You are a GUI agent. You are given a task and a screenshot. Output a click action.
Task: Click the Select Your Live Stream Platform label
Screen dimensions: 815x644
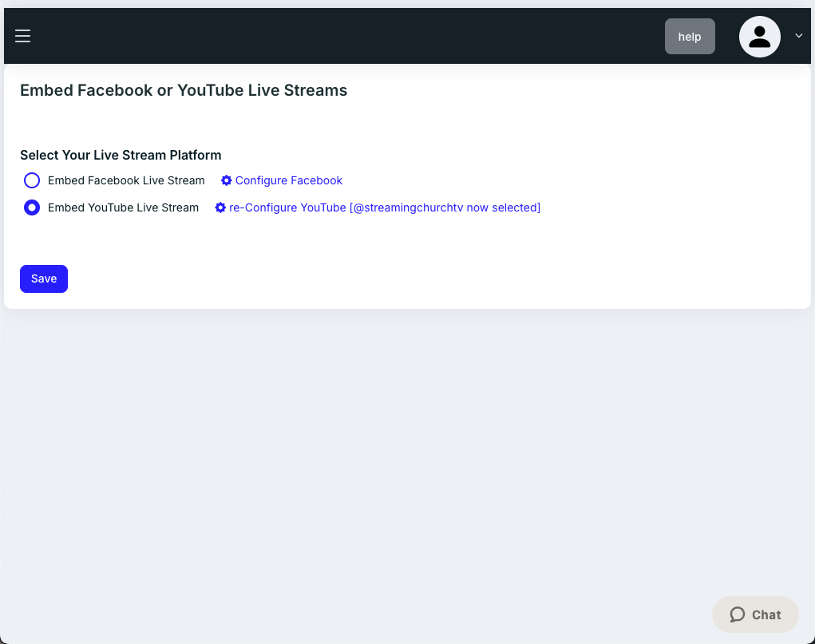(x=121, y=155)
